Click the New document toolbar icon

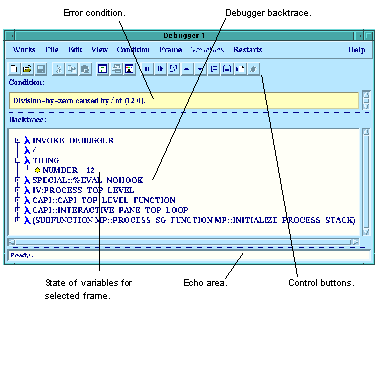click(14, 69)
